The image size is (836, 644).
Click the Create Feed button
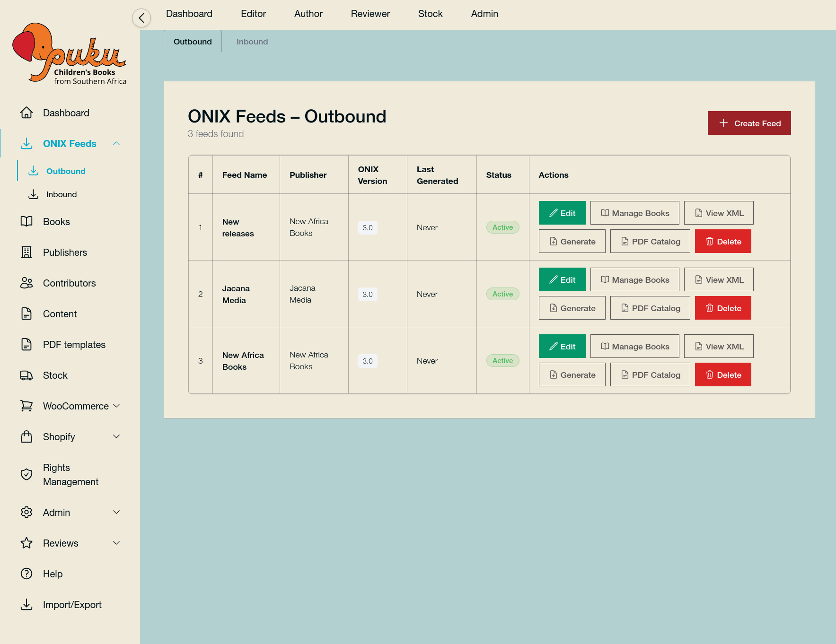coord(749,123)
